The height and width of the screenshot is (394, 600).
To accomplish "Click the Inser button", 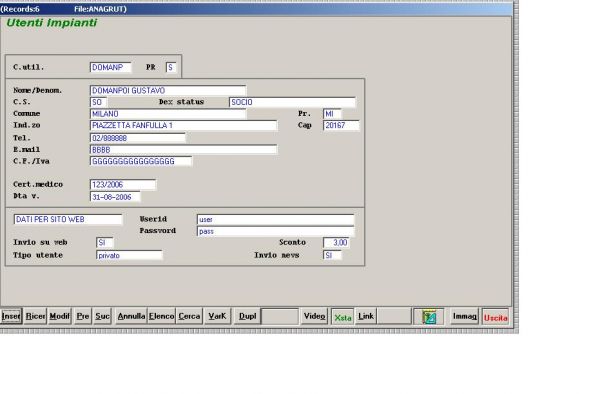I will click(x=11, y=316).
